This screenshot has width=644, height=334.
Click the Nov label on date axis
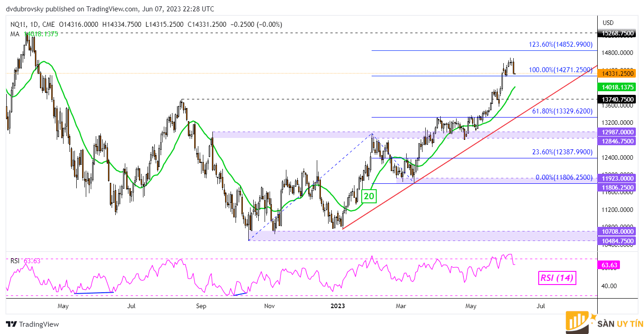click(x=270, y=306)
